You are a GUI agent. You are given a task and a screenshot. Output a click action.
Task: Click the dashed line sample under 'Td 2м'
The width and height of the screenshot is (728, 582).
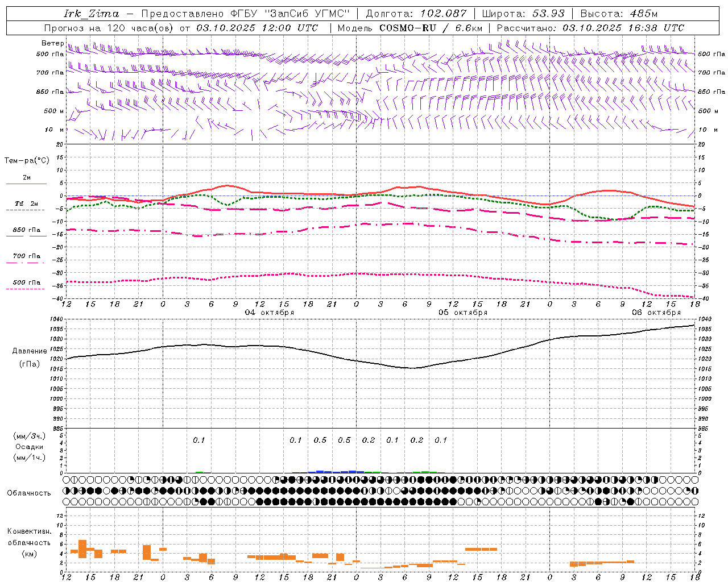(25, 210)
